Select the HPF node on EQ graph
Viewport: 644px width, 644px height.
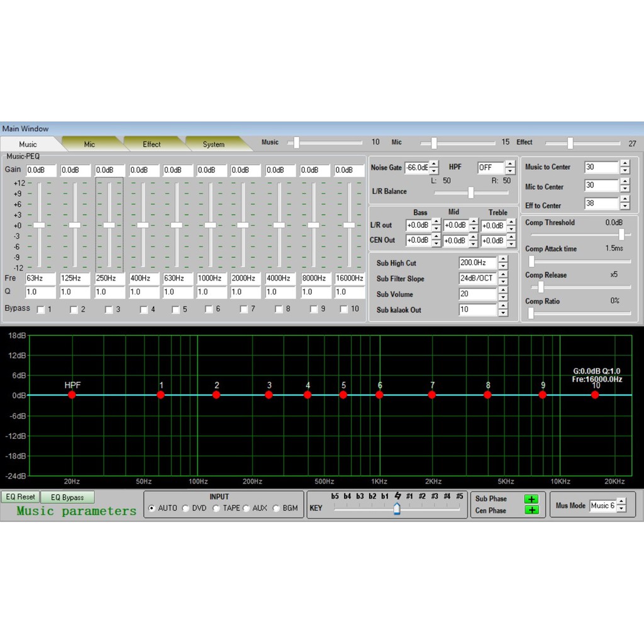coord(72,394)
